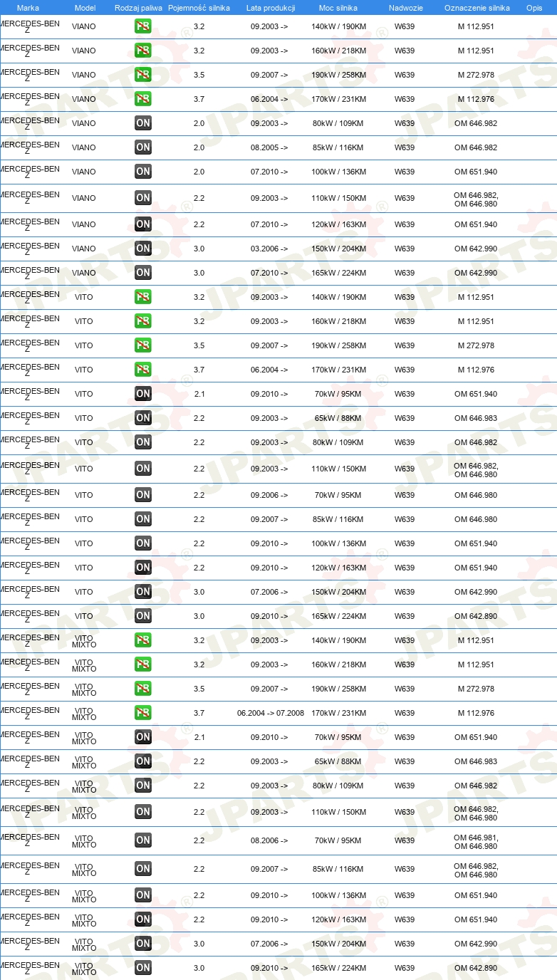
Task: Click the Marka column header
Action: [28, 8]
